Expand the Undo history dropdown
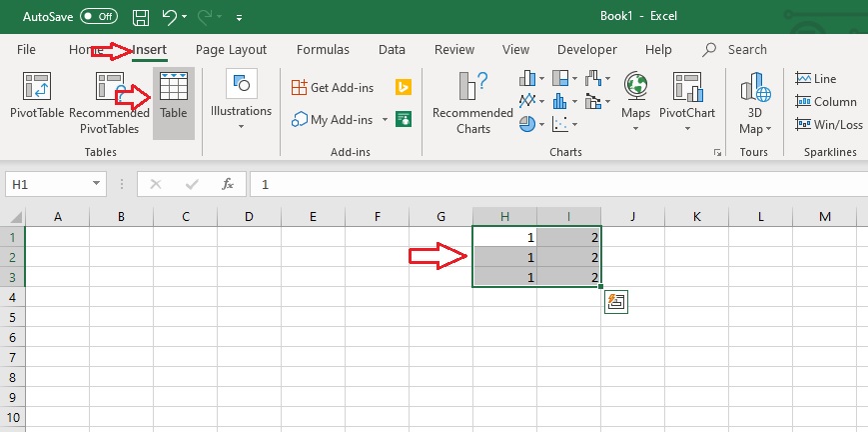868x432 pixels. click(x=185, y=17)
